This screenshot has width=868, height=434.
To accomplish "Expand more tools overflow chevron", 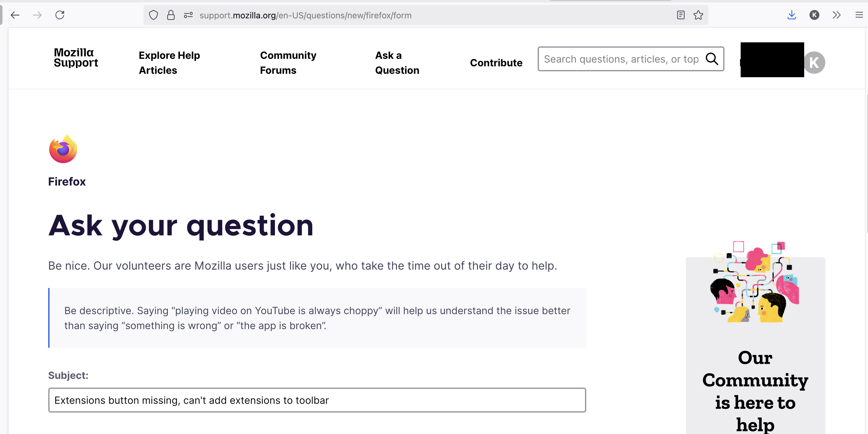I will [836, 15].
